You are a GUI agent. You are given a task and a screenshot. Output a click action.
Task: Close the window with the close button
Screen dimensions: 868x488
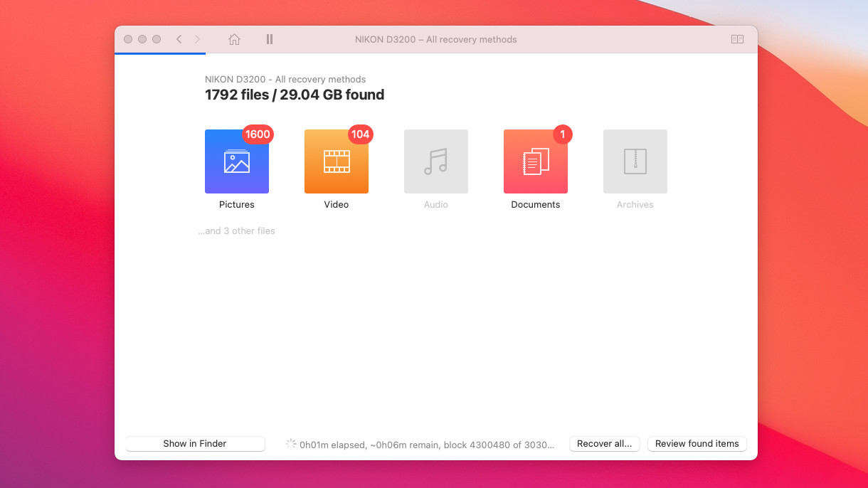pos(128,39)
